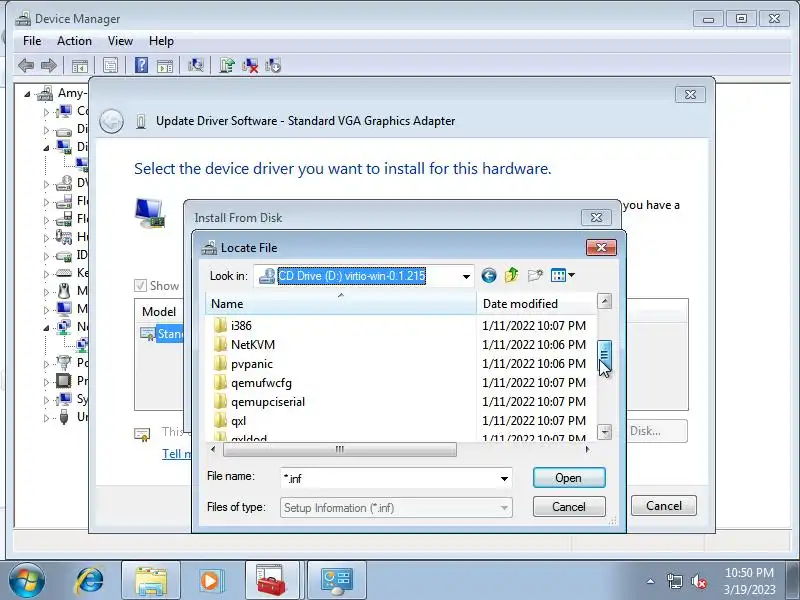Click the file list scroll right arrow
This screenshot has height=600, width=800.
click(587, 449)
